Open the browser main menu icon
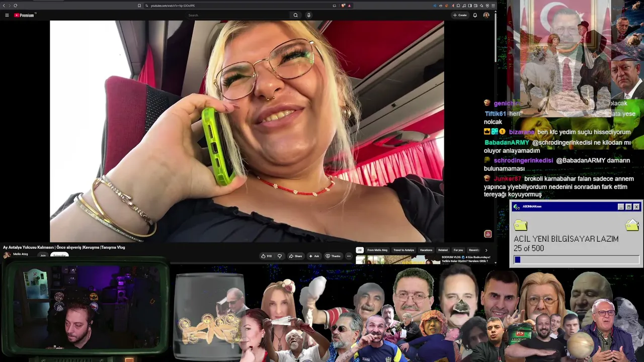Viewport: 644px width, 362px height. (493, 6)
